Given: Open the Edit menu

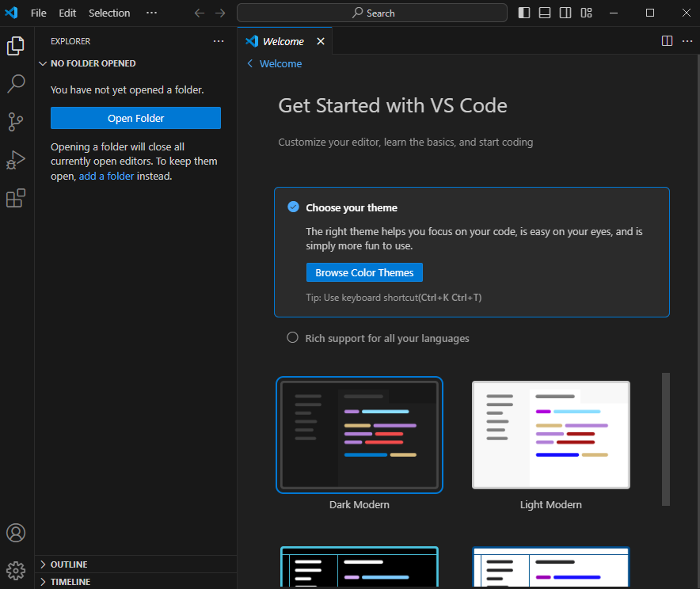Looking at the screenshot, I should coord(67,13).
